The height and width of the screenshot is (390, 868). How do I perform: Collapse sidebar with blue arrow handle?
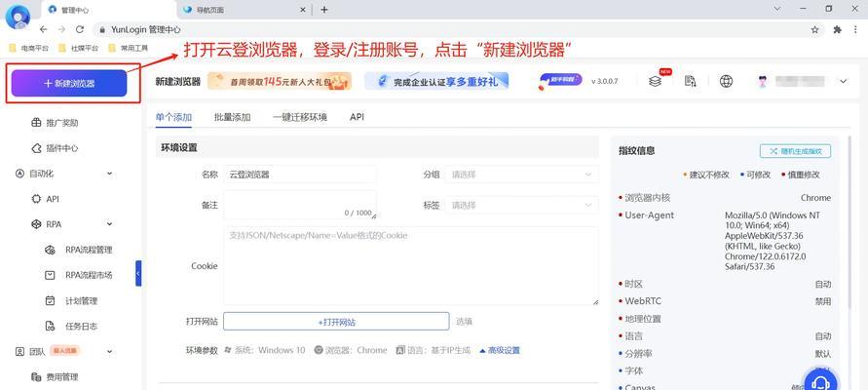138,273
